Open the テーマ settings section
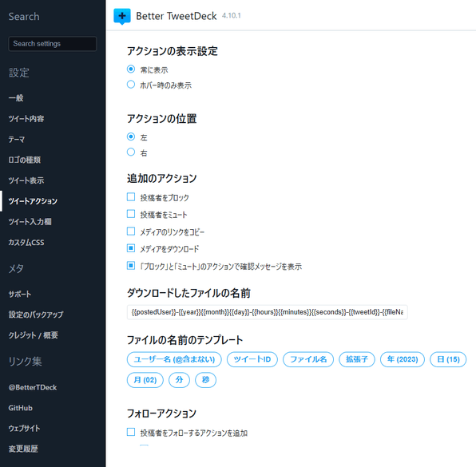The image size is (476, 467). pos(17,139)
